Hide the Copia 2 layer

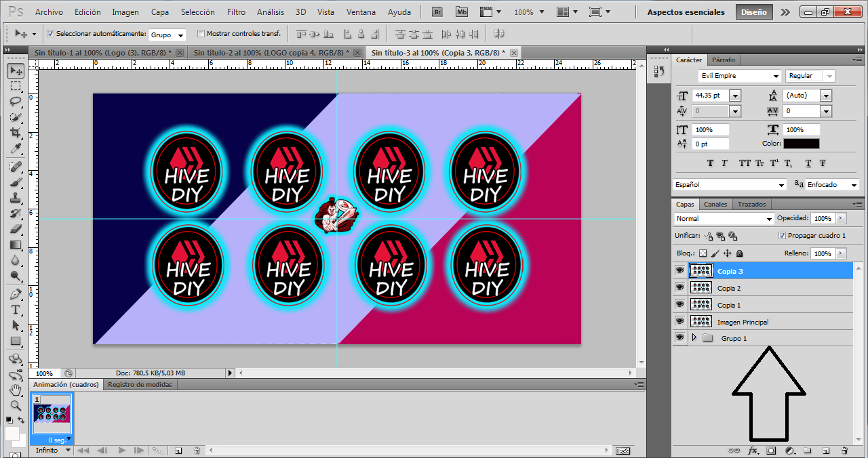[680, 287]
